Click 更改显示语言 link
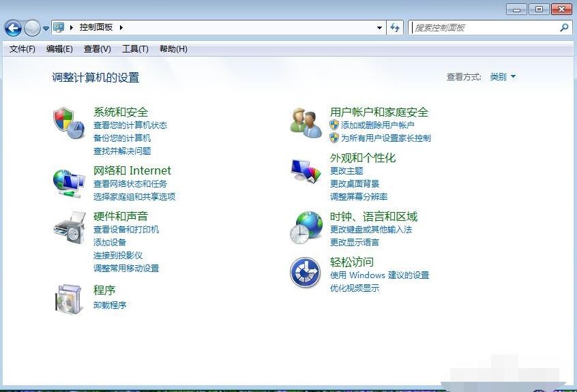Screen dimensions: 577x392 tap(355, 243)
